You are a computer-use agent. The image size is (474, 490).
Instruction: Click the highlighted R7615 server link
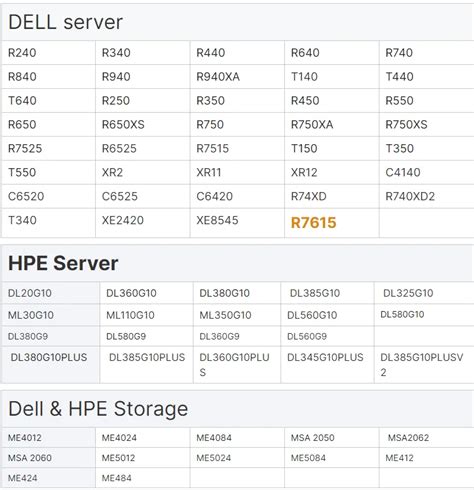click(x=313, y=223)
